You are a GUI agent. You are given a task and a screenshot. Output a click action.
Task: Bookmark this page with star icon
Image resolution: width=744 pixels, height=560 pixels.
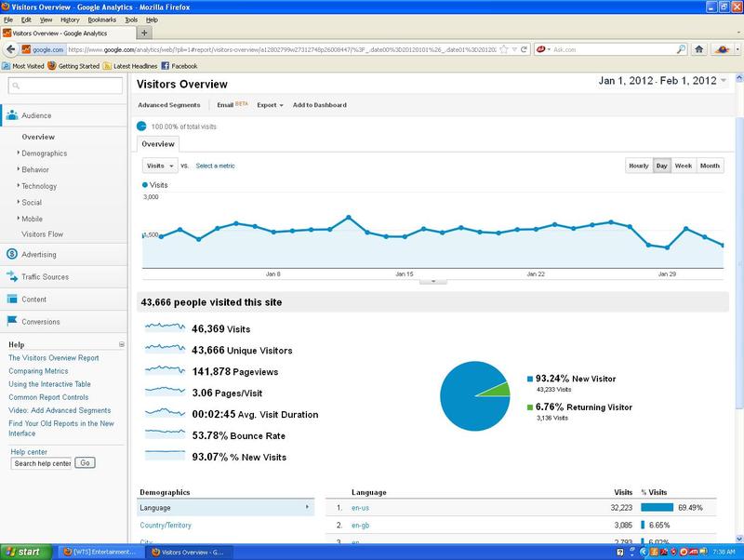tap(504, 49)
